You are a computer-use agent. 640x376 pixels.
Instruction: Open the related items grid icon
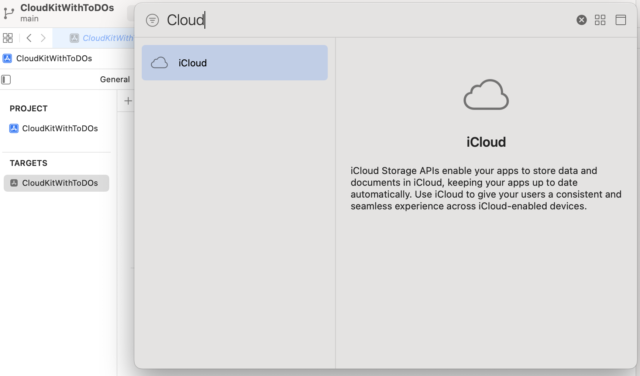8,38
